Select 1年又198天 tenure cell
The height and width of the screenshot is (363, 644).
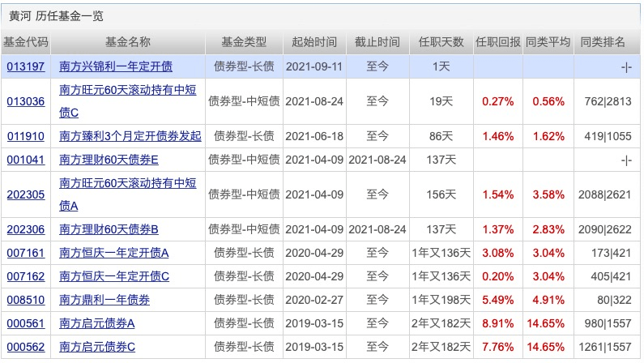click(441, 300)
